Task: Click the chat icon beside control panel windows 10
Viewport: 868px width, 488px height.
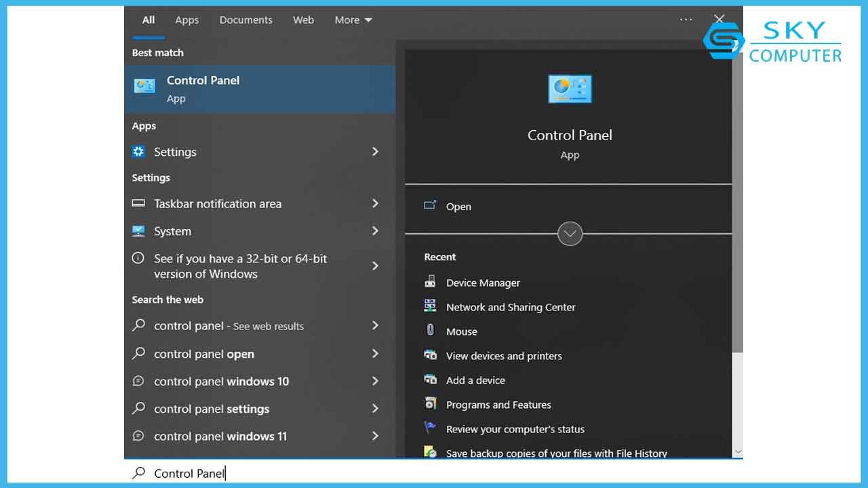Action: click(138, 382)
